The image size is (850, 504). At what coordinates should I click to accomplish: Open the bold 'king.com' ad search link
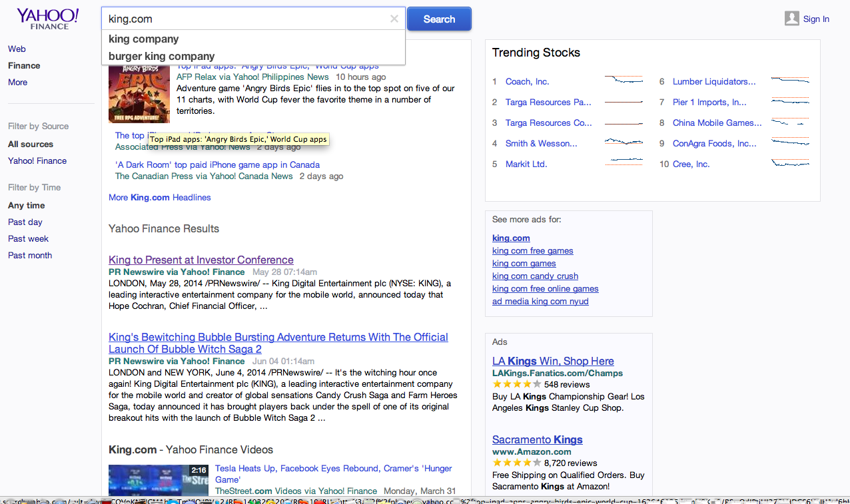511,238
